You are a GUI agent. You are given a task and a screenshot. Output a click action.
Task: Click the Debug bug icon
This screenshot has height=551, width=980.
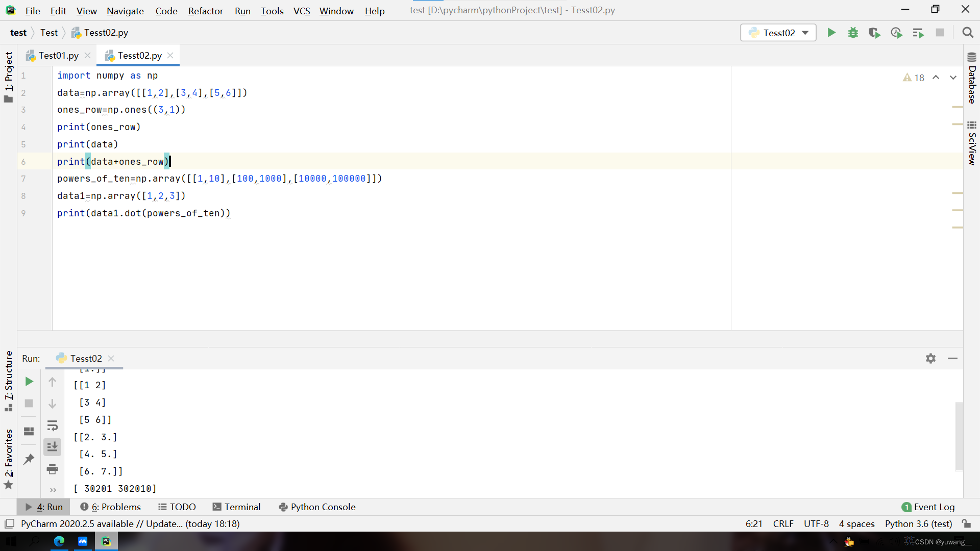pyautogui.click(x=853, y=33)
